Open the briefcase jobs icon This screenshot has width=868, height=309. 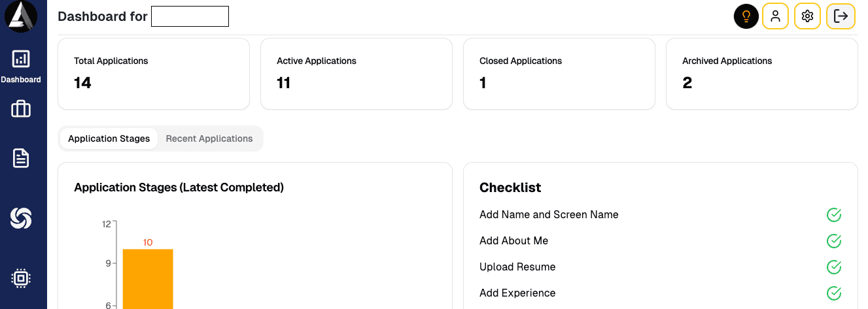(x=21, y=108)
